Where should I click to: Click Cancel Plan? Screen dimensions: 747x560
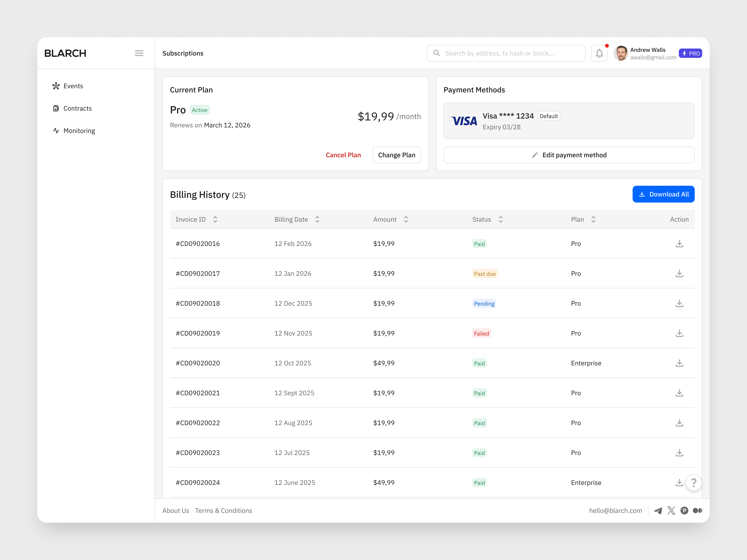[343, 155]
